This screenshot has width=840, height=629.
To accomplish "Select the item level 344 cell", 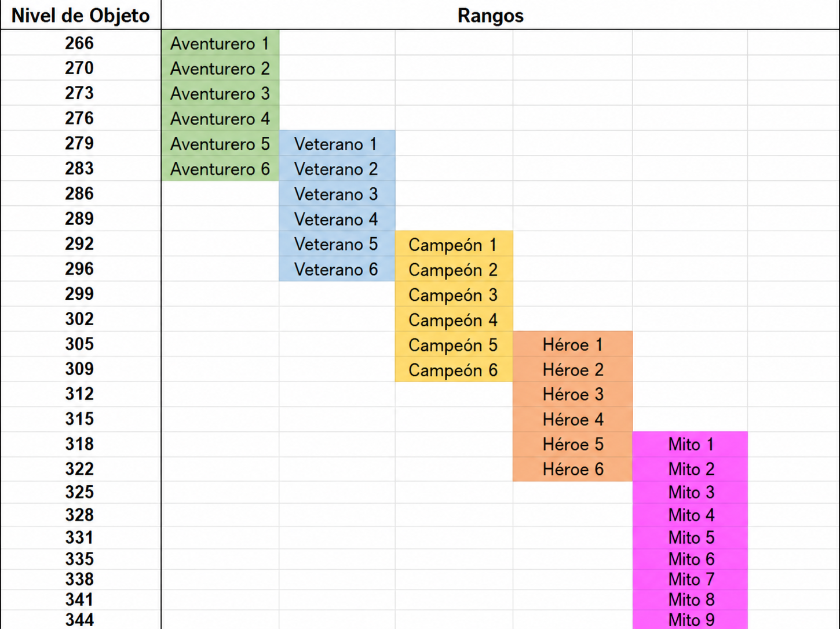I will point(81,619).
